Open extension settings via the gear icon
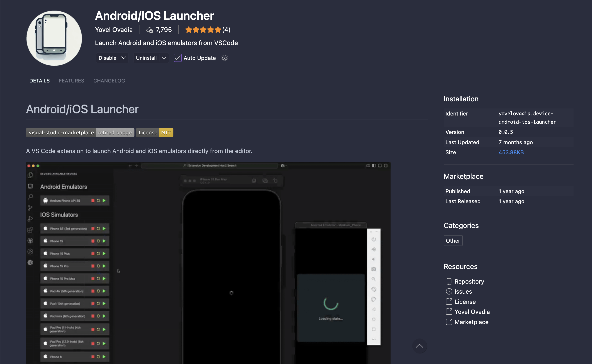This screenshot has width=592, height=364. tap(224, 58)
